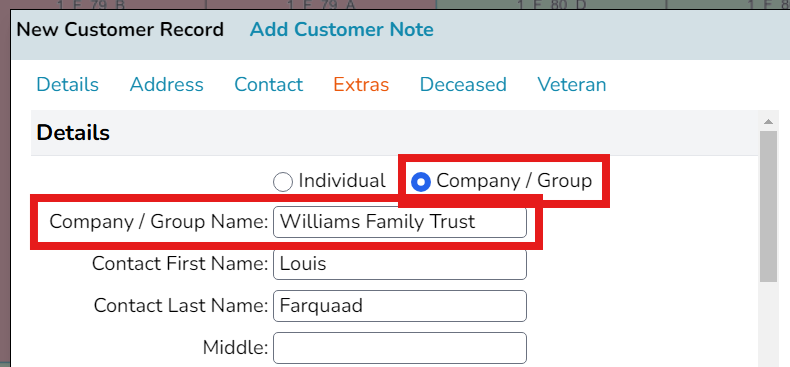Click the vertical scrollbar thumb

pos(768,207)
